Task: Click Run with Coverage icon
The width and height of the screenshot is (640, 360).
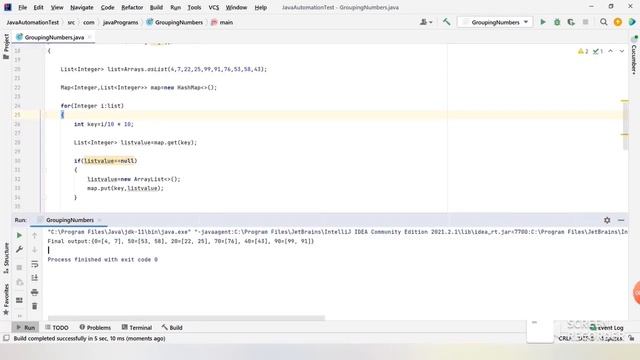Action: click(571, 22)
